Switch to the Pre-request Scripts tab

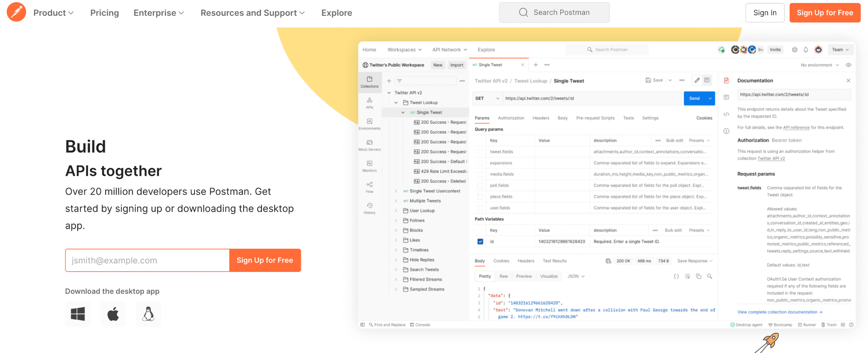(x=595, y=118)
